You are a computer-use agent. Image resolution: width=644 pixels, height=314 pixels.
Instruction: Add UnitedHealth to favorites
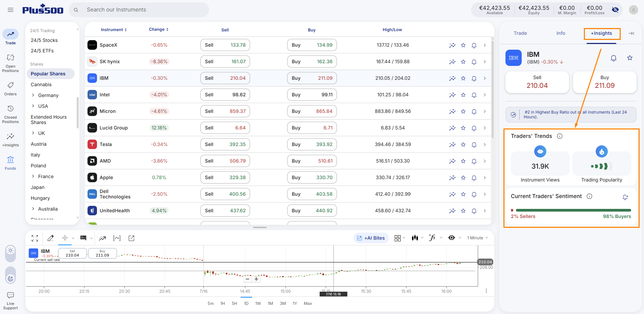pos(463,211)
